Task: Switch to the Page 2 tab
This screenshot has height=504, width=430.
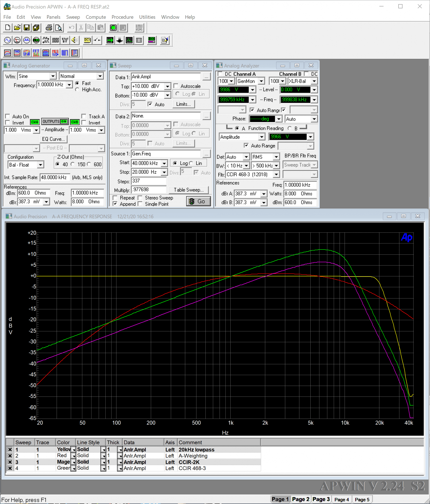Action: pos(301,499)
